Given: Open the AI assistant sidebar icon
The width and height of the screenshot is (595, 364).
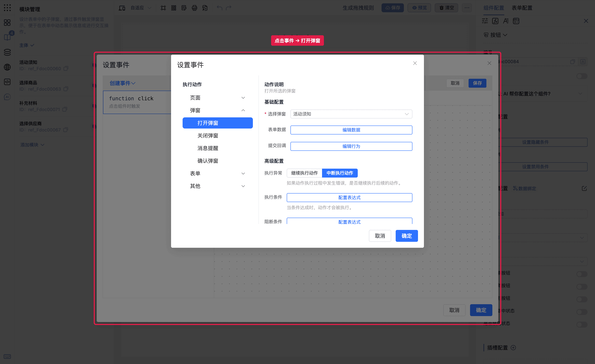Looking at the screenshot, I should pos(7,97).
